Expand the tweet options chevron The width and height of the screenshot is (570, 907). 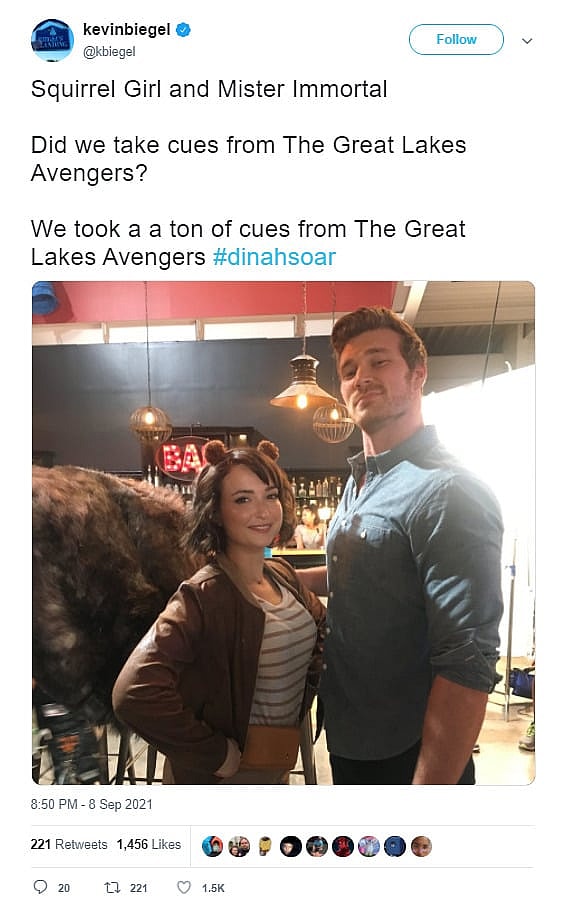pyautogui.click(x=527, y=40)
